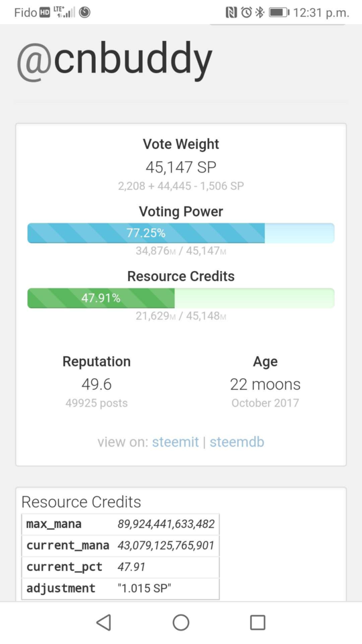Select the max_mana table row
Screen dimensions: 362x644
[121, 524]
